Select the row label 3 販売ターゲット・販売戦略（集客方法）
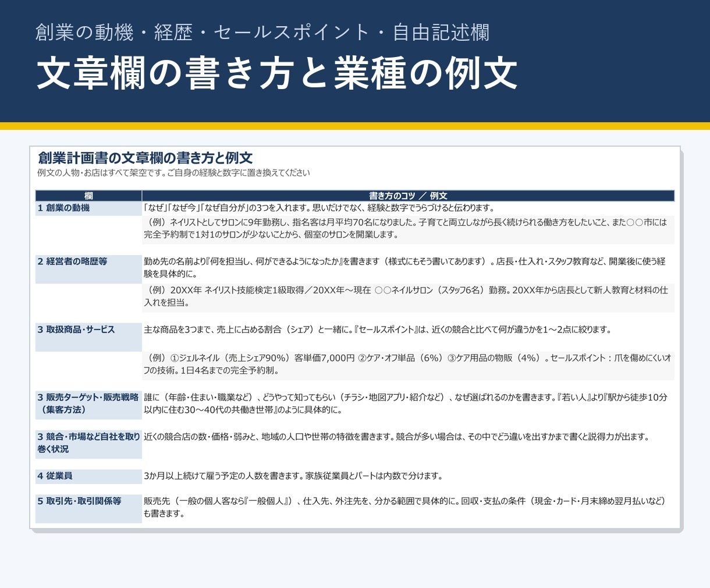The image size is (710, 588). coord(88,405)
